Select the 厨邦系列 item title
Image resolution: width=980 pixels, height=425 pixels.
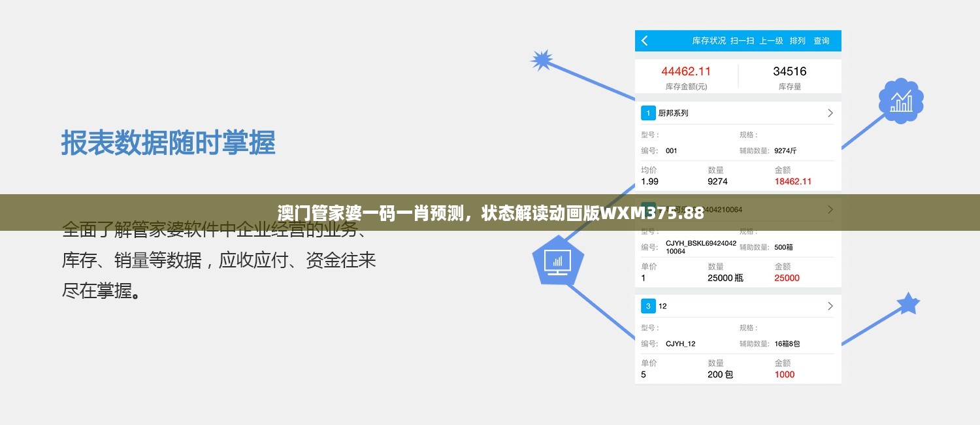673,113
